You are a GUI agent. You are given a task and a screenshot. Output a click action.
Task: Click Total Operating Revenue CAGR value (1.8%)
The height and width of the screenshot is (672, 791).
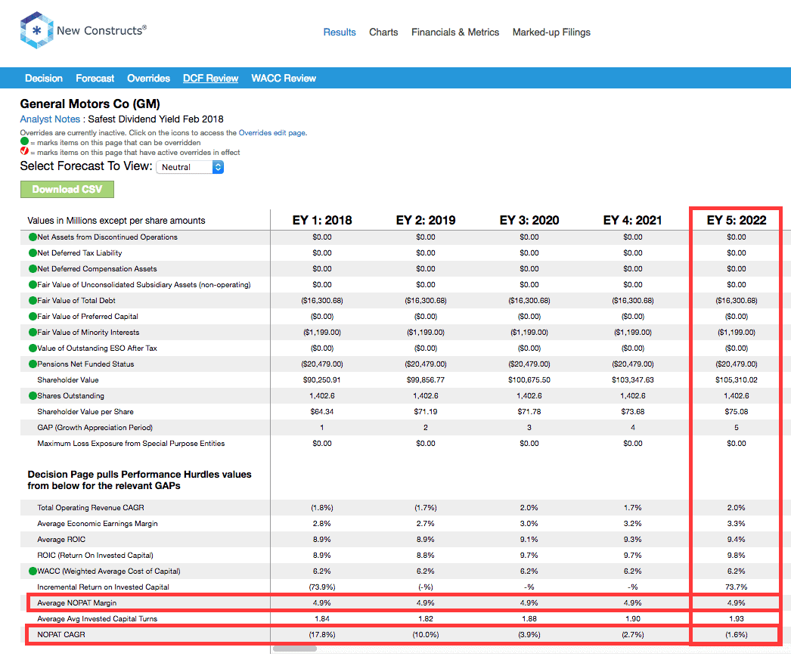point(322,508)
